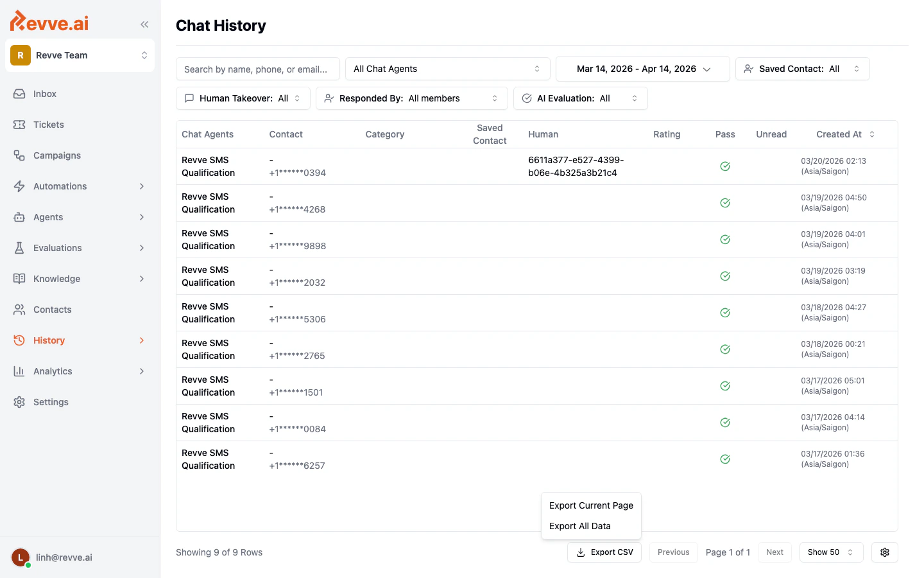Image resolution: width=924 pixels, height=578 pixels.
Task: Open the Revve Team workspace switcher
Action: 80,55
